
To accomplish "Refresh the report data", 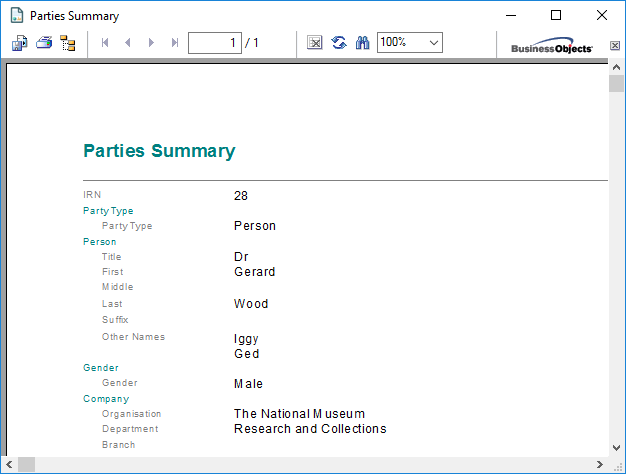I will [339, 43].
